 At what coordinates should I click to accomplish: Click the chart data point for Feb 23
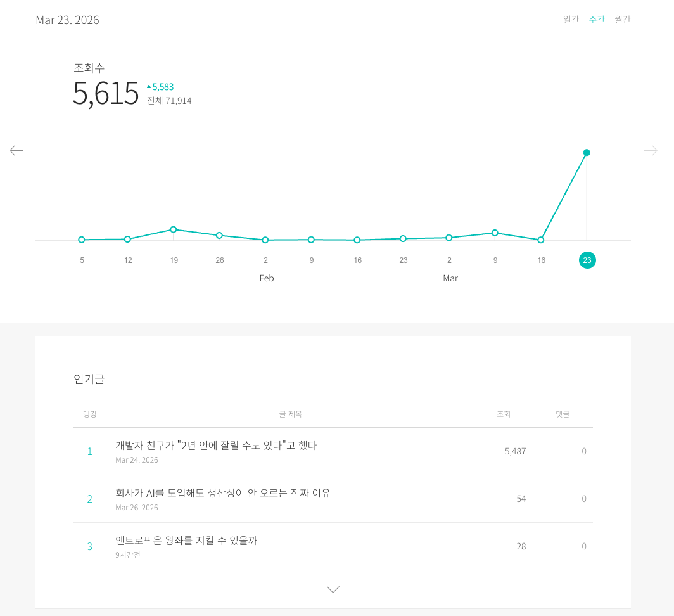pos(403,238)
